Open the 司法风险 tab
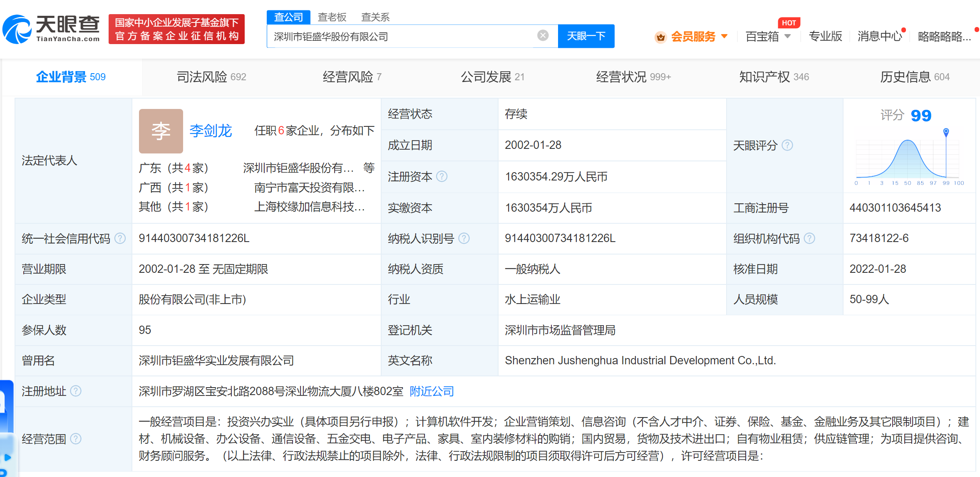 pos(211,77)
